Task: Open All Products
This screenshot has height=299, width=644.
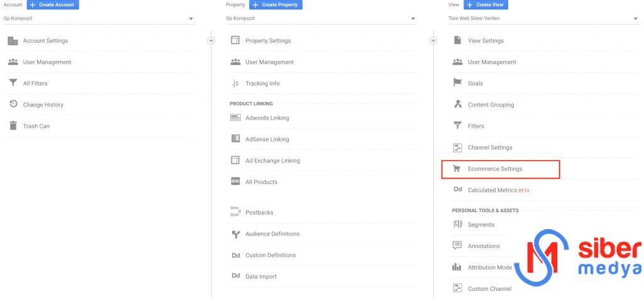Action: coord(261,182)
